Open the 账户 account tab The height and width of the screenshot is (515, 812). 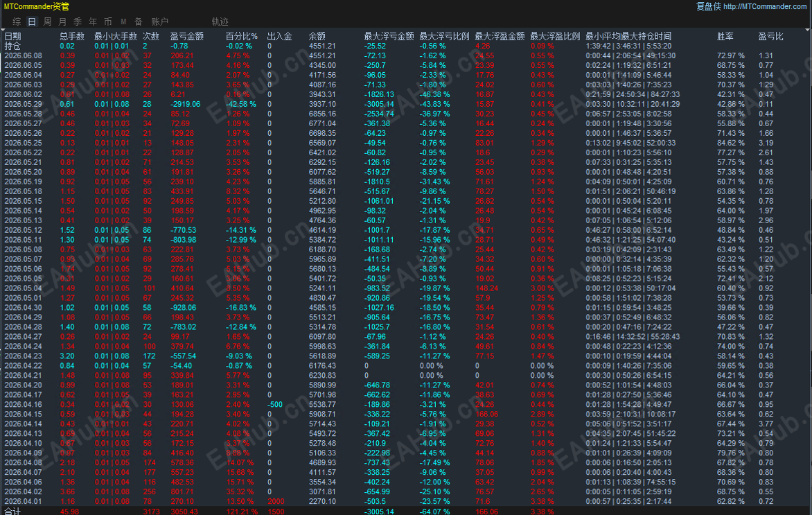159,21
